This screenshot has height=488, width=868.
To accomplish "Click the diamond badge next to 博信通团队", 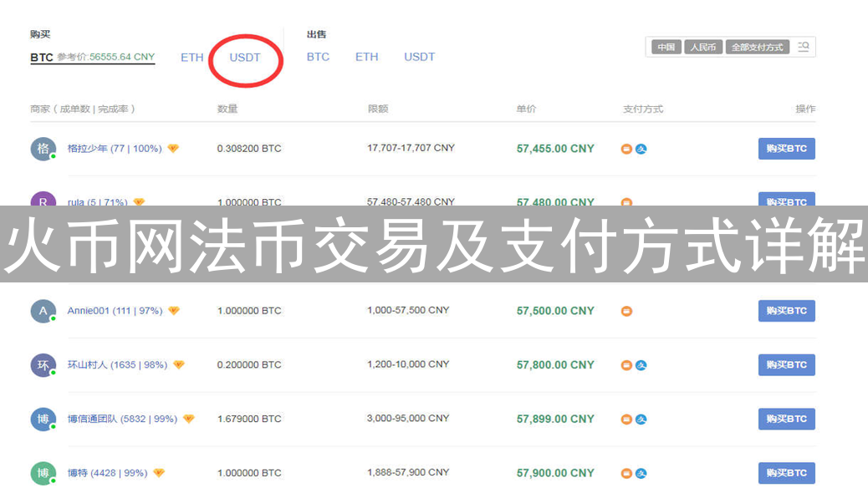I will [189, 419].
